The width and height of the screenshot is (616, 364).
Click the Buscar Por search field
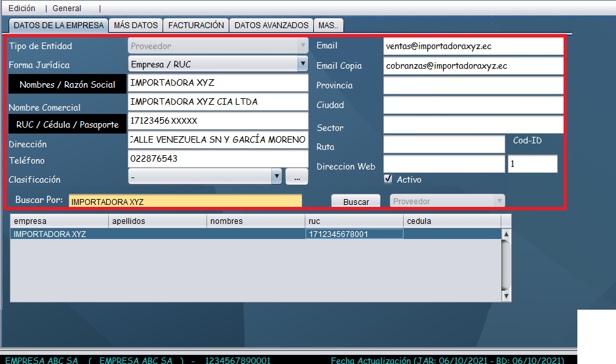pos(185,202)
